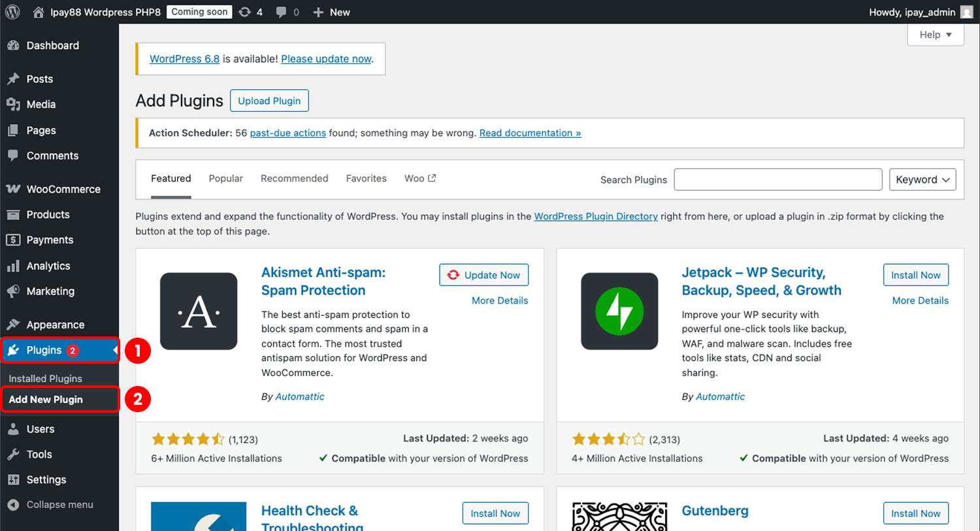Open Jetpack WP Security plugin title
The width and height of the screenshot is (980, 531).
[x=762, y=282]
